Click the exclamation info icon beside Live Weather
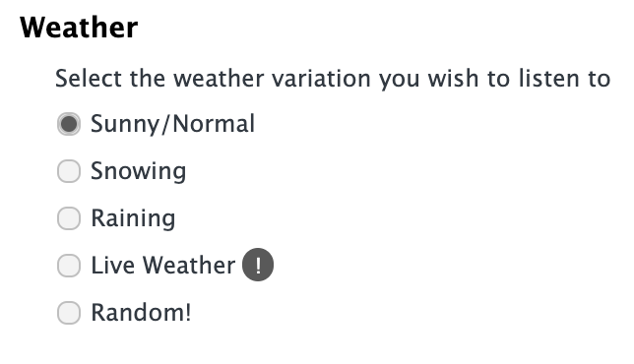The height and width of the screenshot is (364, 634). [x=258, y=265]
